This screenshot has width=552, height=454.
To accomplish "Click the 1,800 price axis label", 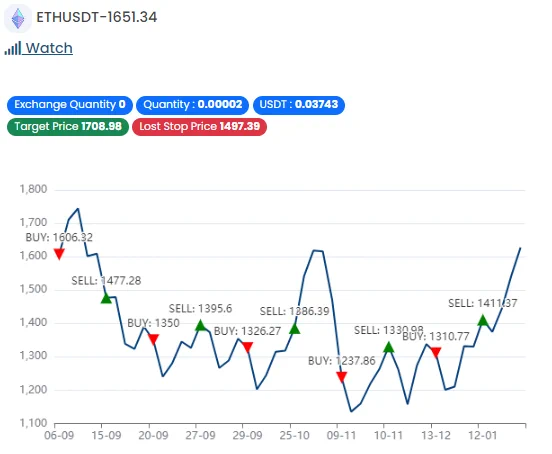I will [x=33, y=189].
